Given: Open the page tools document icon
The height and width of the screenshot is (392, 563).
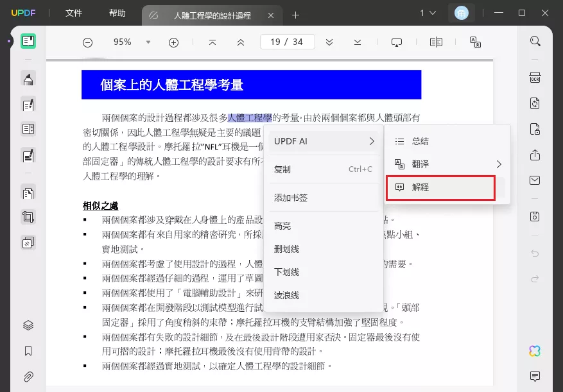Looking at the screenshot, I should click(x=28, y=193).
